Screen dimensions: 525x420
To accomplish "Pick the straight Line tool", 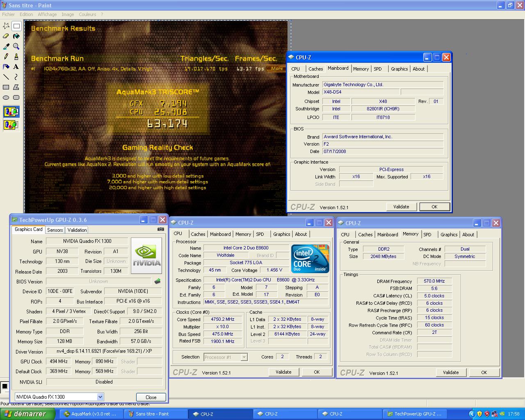I will [x=6, y=77].
